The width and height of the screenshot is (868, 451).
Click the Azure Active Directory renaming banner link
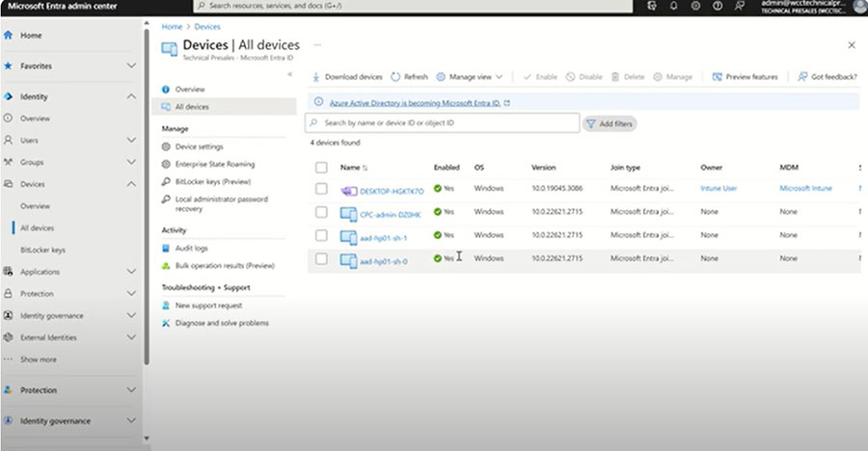coord(415,103)
